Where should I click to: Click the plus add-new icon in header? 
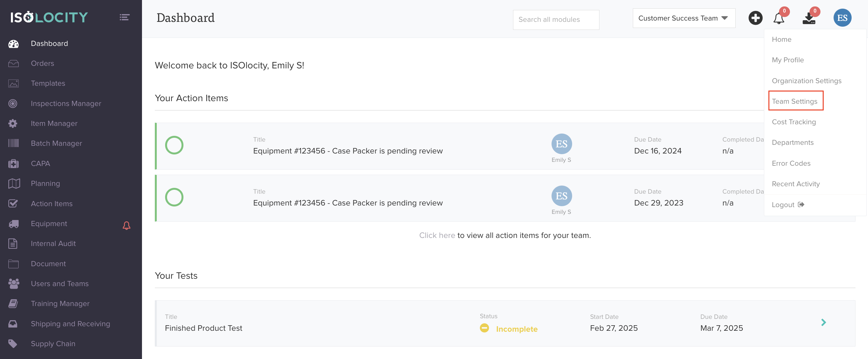755,18
